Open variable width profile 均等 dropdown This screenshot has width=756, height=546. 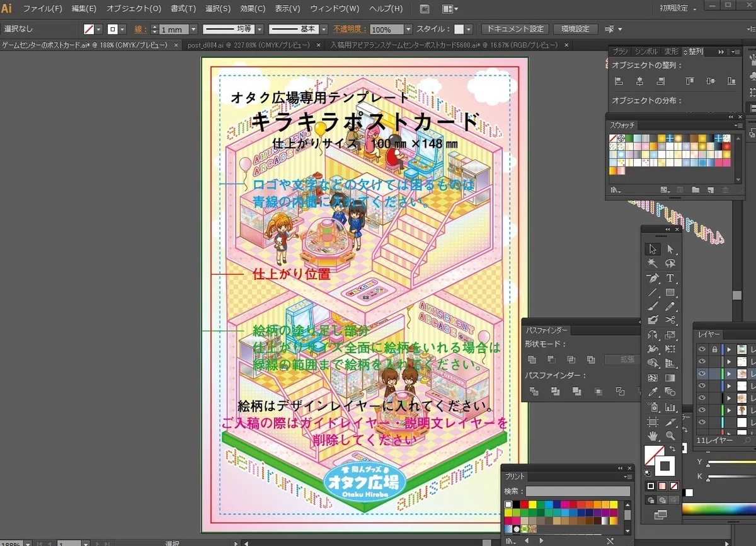(x=260, y=29)
